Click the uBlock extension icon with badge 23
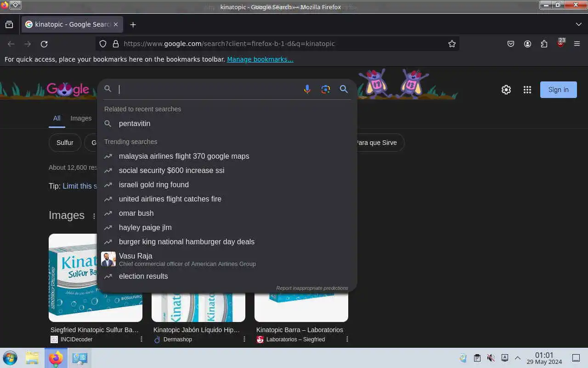Viewport: 588px width, 368px height. coord(560,43)
